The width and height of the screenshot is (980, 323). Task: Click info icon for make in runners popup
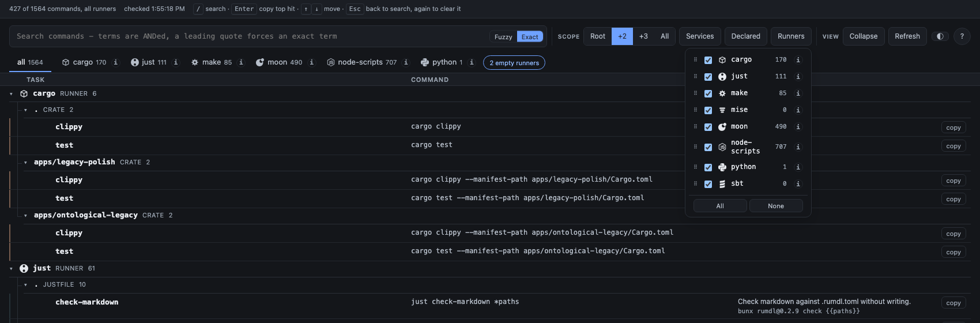click(x=798, y=93)
